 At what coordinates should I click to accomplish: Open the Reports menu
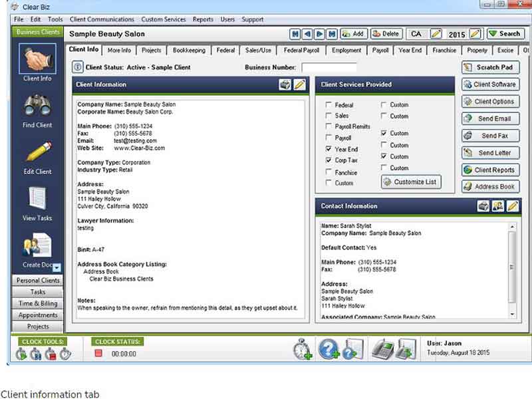203,19
